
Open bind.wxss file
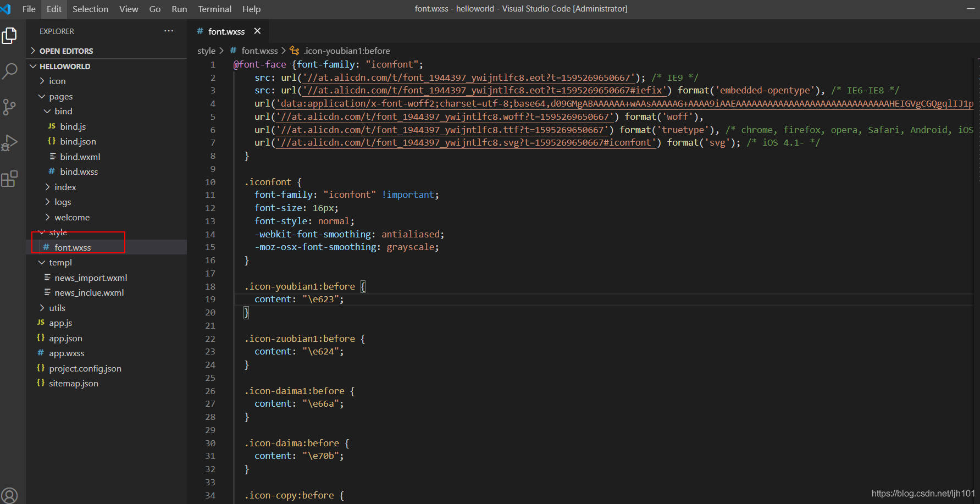(79, 171)
